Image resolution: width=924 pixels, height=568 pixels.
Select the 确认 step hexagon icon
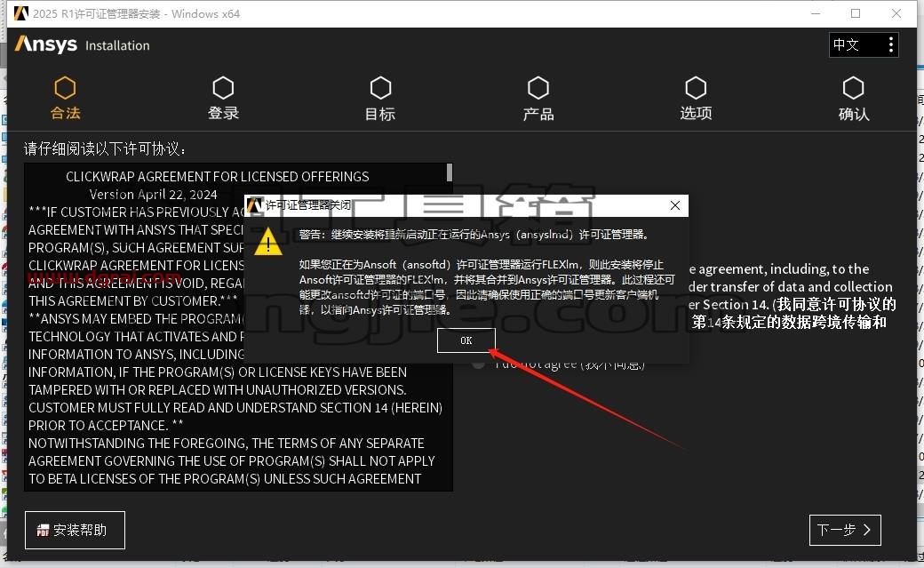pyautogui.click(x=853, y=89)
